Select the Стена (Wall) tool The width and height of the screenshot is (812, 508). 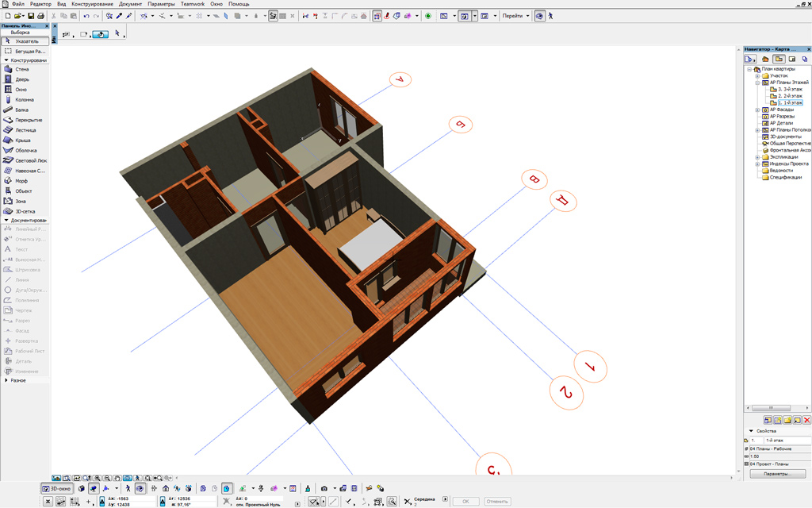(22, 69)
